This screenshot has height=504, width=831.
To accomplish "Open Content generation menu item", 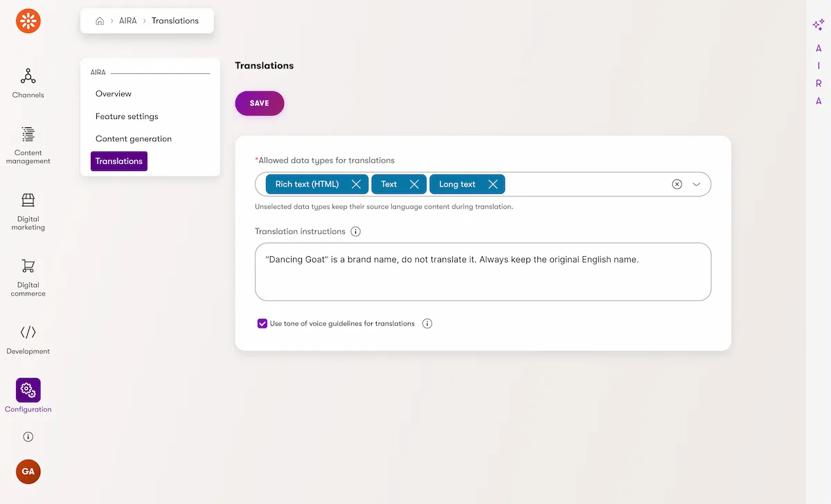I will [x=134, y=138].
